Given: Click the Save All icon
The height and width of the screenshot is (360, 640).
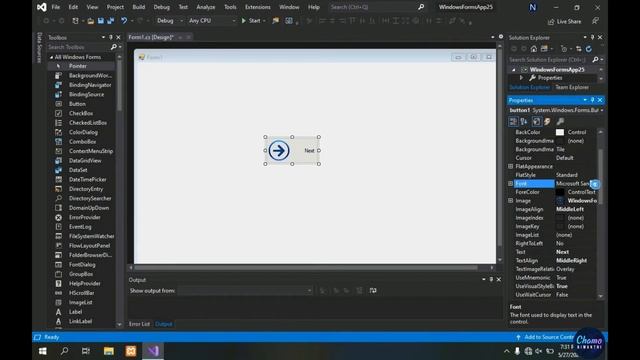Looking at the screenshot, I should (x=110, y=21).
